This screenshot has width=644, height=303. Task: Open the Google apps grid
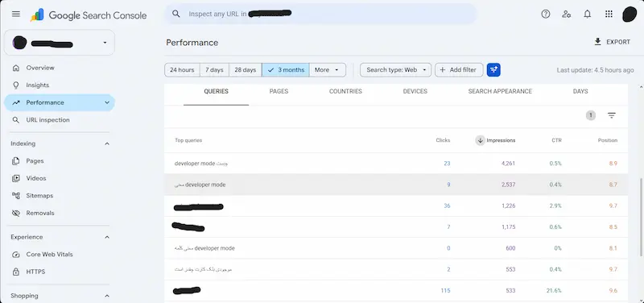(609, 14)
